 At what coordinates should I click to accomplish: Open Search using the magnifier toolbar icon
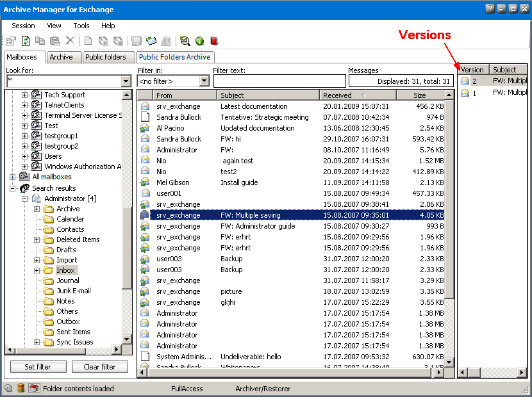184,40
